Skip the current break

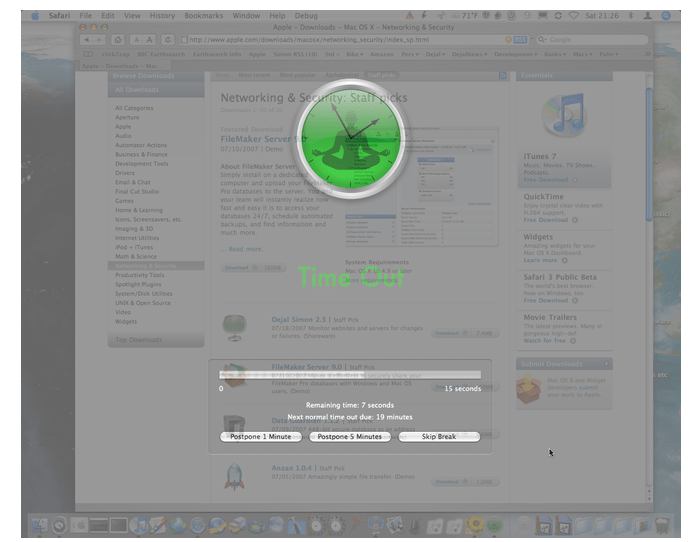pos(439,437)
